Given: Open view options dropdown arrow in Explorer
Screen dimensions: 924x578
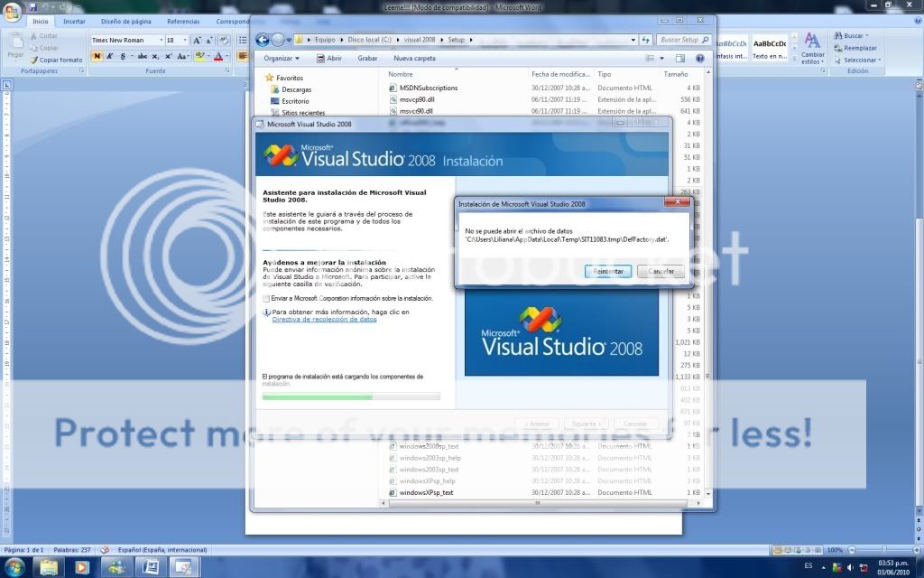Looking at the screenshot, I should coord(661,59).
